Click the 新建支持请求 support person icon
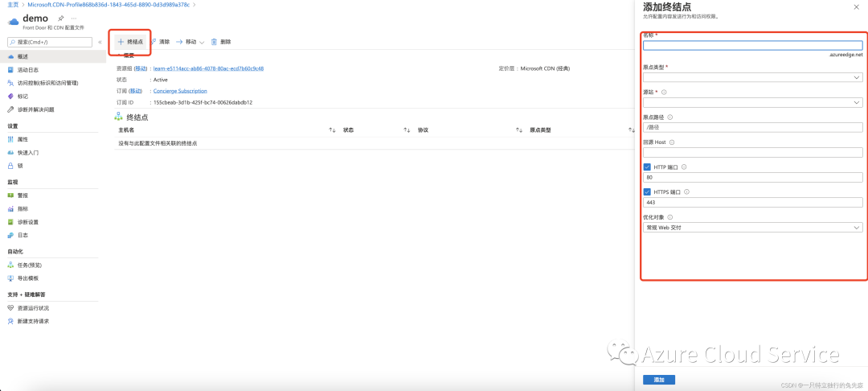868x391 pixels. 11,321
